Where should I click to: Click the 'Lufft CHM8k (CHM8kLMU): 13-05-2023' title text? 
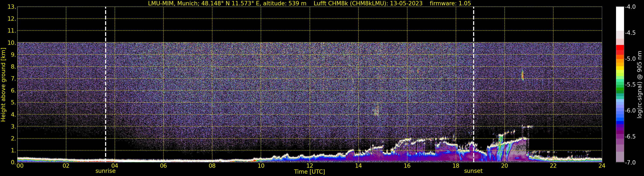368,3
